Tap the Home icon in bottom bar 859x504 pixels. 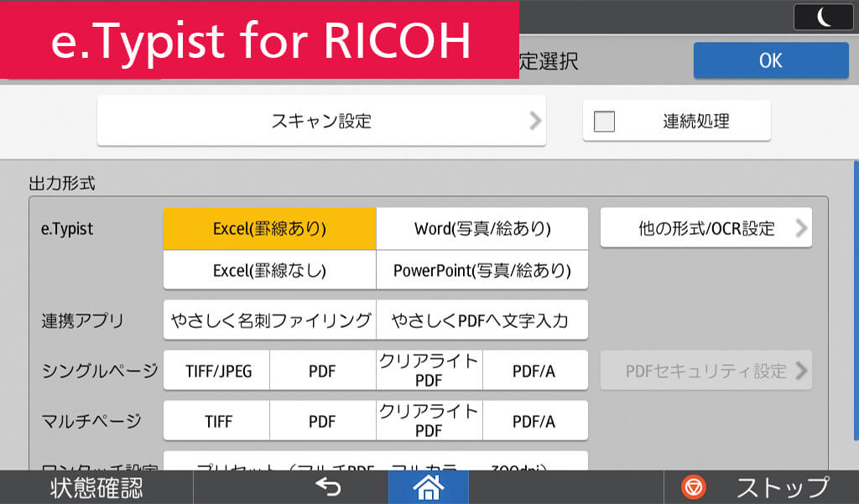pyautogui.click(x=428, y=487)
